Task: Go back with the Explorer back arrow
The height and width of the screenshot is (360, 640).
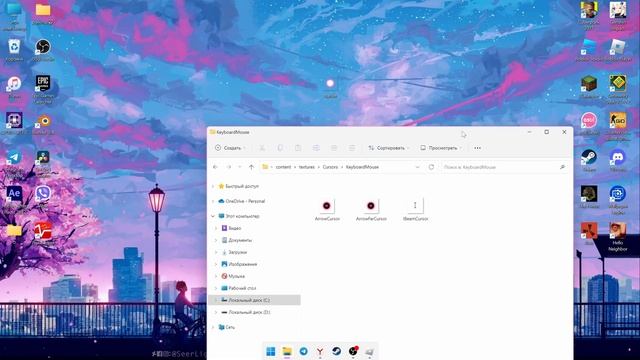Action: click(x=215, y=167)
